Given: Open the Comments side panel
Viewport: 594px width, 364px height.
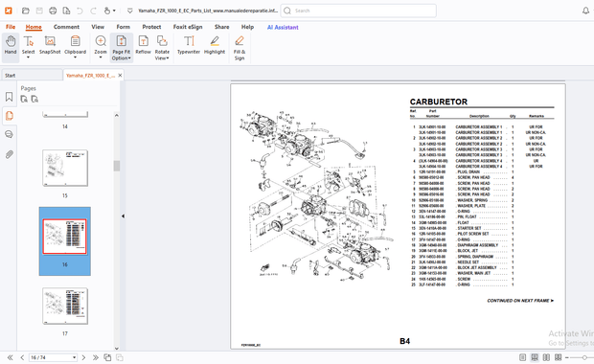Looking at the screenshot, I should tap(9, 134).
